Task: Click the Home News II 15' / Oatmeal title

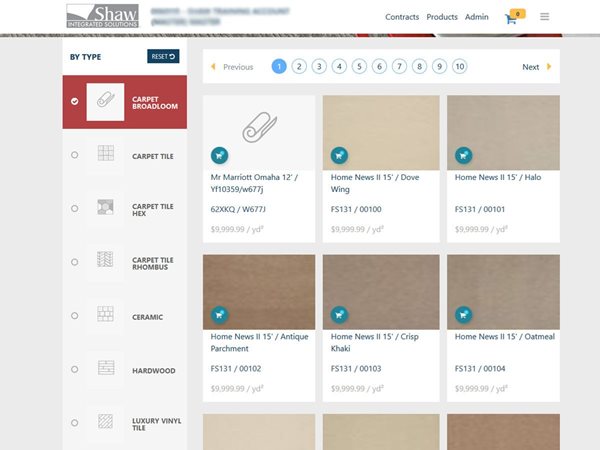Action: pos(505,337)
